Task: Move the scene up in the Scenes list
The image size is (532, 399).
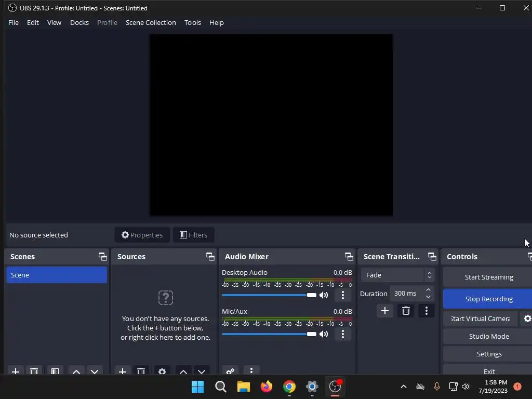Action: [76, 371]
